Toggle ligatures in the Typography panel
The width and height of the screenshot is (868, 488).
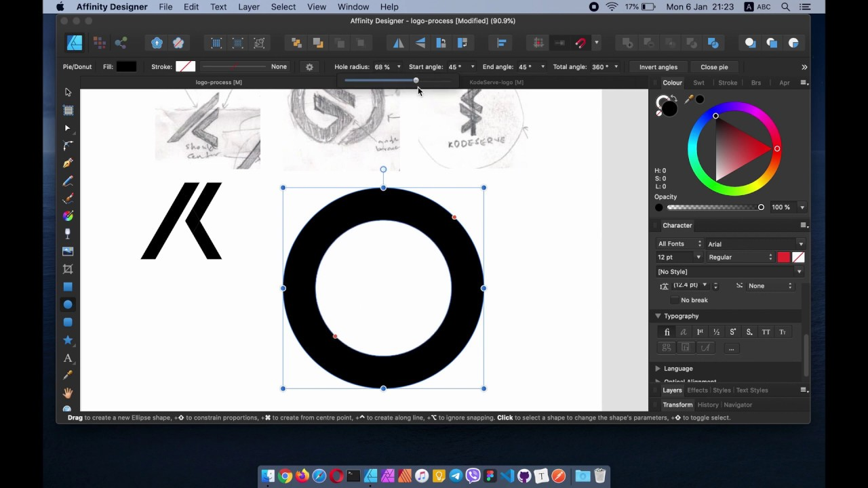[x=667, y=332]
